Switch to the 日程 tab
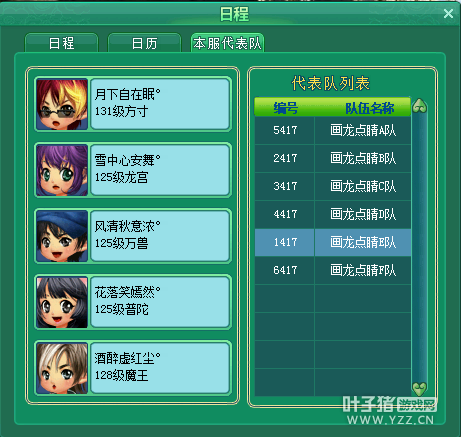 coord(62,43)
